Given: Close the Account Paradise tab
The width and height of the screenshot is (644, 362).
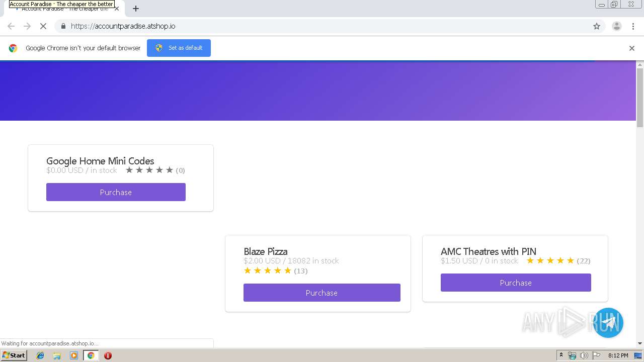Looking at the screenshot, I should point(117,9).
